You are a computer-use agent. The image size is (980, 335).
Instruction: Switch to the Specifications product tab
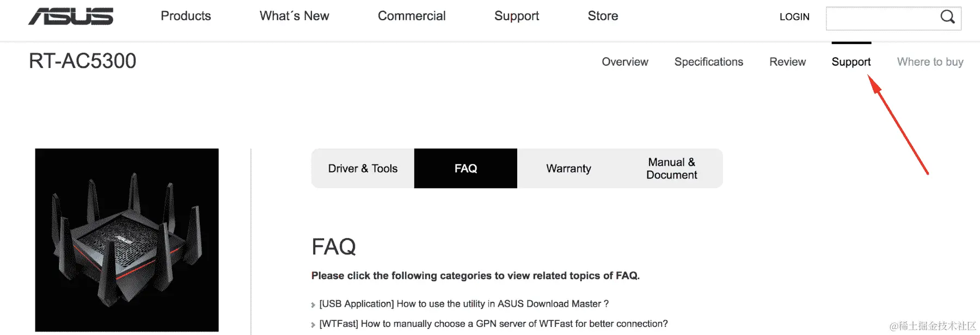coord(708,62)
